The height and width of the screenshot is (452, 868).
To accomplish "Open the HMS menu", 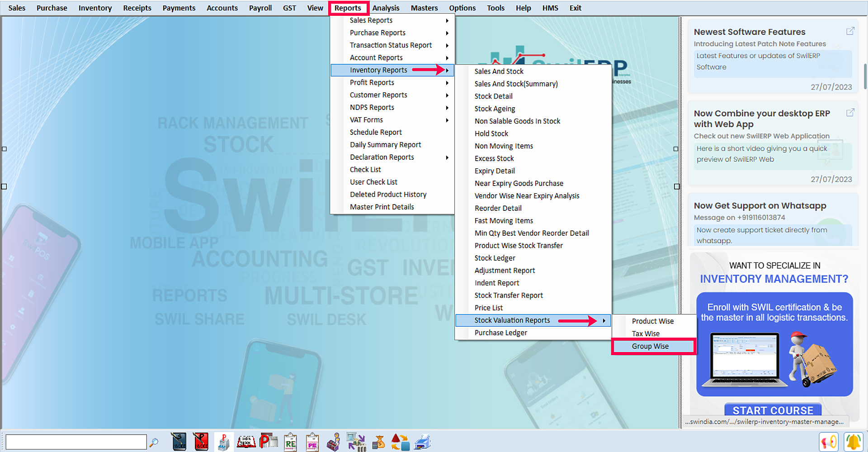I will 550,8.
